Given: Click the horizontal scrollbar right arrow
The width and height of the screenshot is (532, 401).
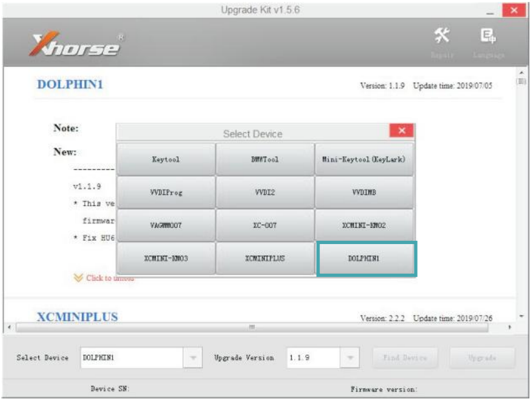Looking at the screenshot, I should [509, 327].
